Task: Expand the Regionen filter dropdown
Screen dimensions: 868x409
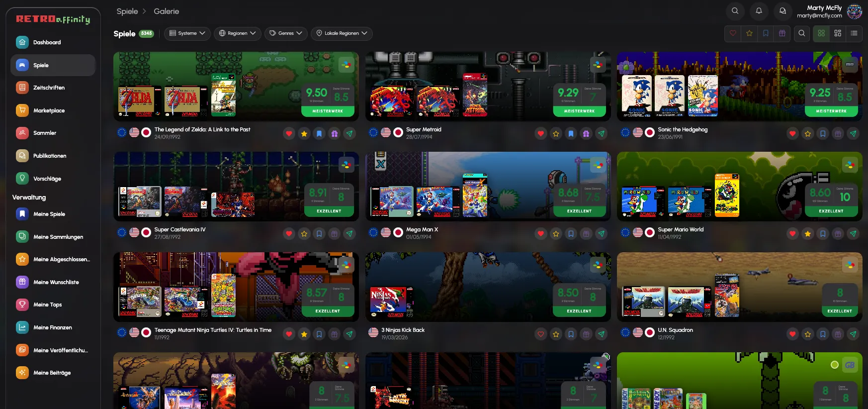Action: pyautogui.click(x=238, y=33)
